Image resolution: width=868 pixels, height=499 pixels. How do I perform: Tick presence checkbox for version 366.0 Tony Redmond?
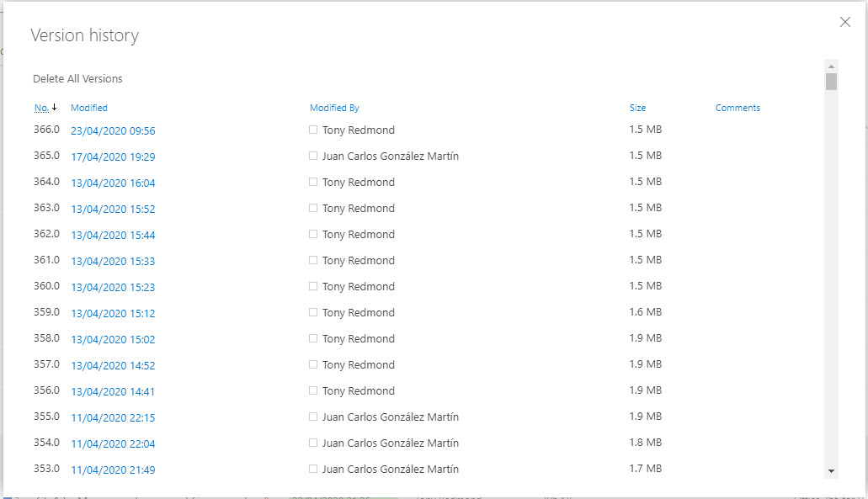pyautogui.click(x=313, y=130)
